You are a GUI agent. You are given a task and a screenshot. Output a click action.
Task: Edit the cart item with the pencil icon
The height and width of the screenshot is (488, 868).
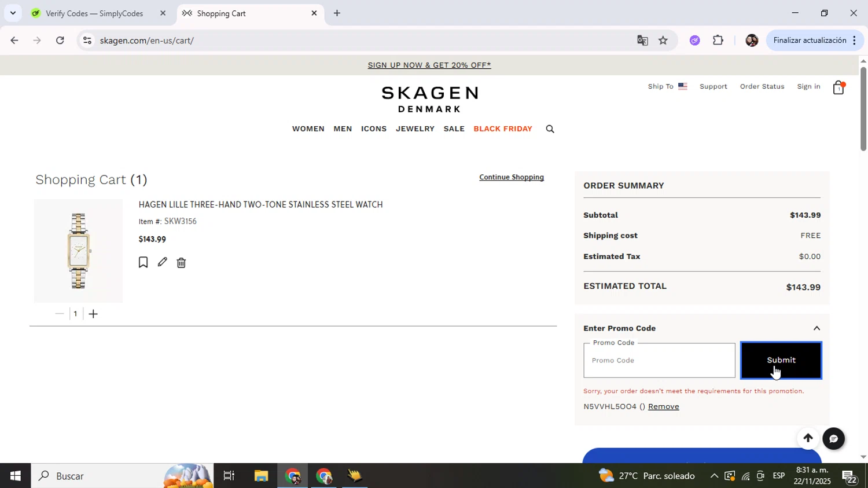(x=163, y=262)
